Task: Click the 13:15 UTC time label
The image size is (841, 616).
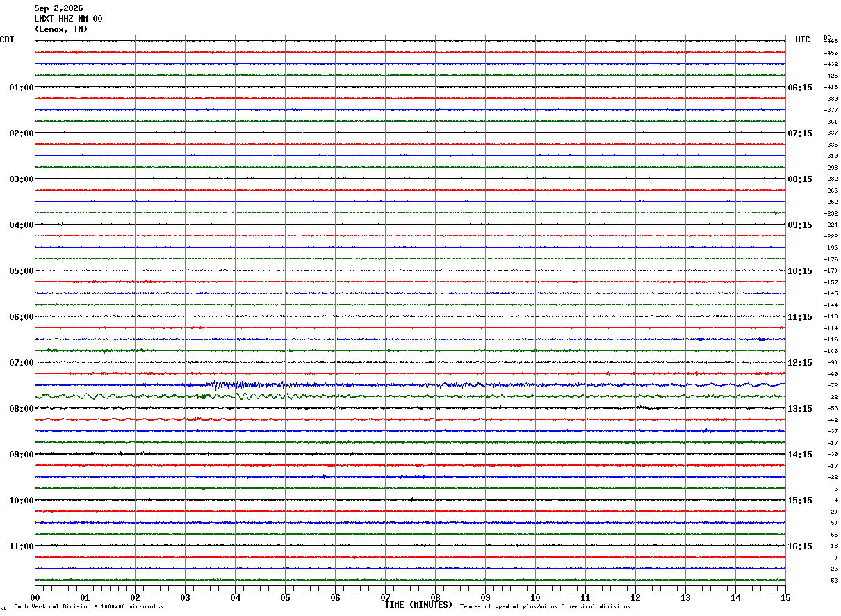Action: click(800, 409)
